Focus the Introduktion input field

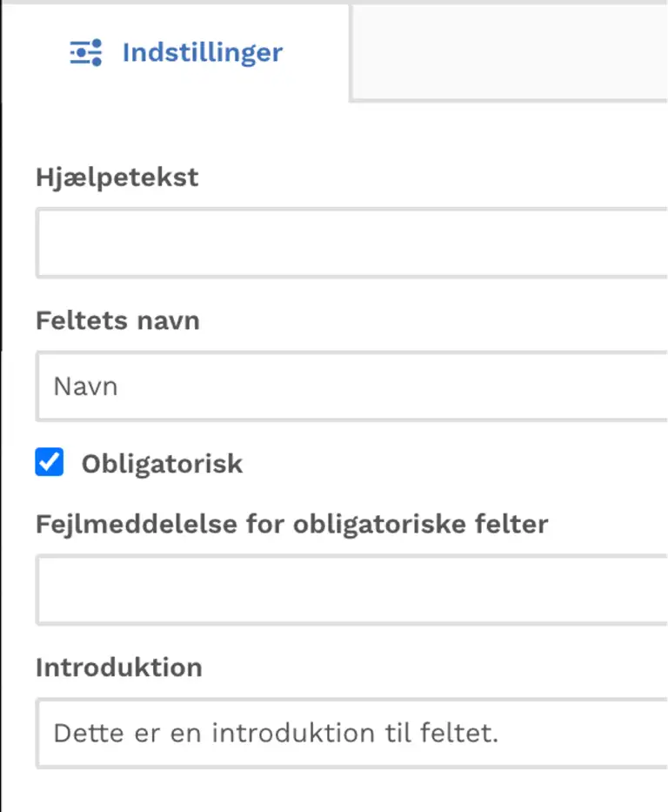(352, 734)
